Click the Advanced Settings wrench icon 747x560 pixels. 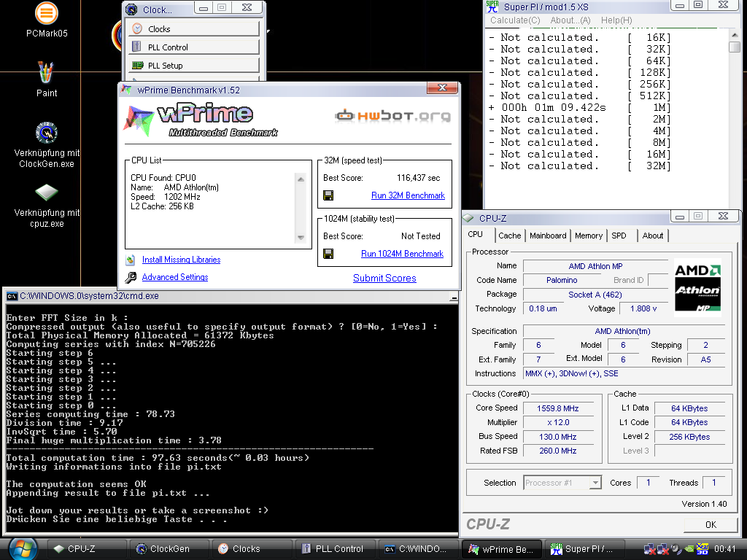click(x=131, y=278)
